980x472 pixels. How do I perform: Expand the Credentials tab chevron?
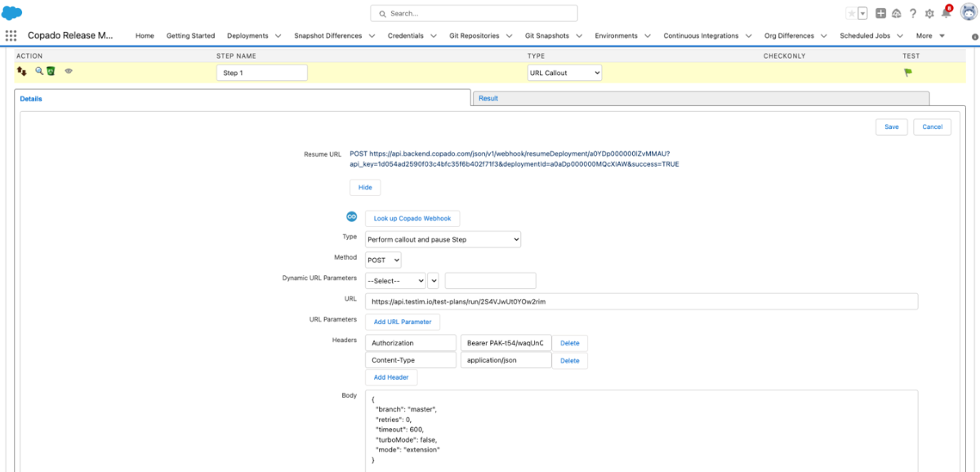[x=433, y=36]
